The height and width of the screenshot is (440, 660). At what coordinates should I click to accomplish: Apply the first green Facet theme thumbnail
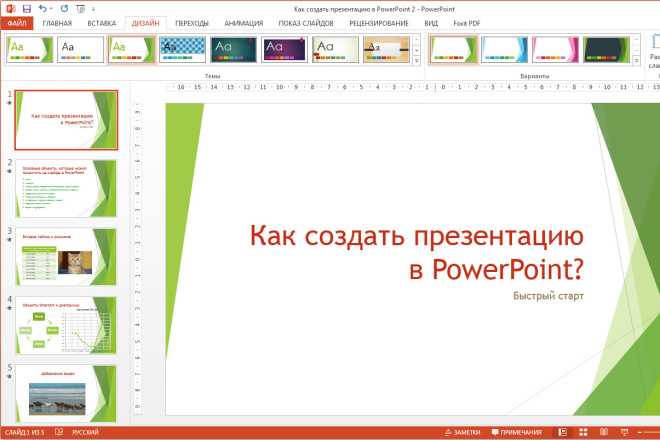(x=29, y=49)
